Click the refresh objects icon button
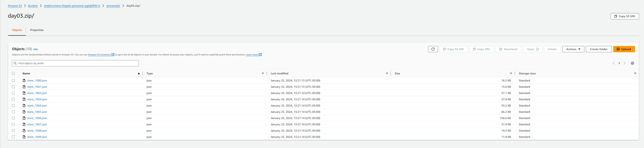644x148 pixels. point(433,49)
